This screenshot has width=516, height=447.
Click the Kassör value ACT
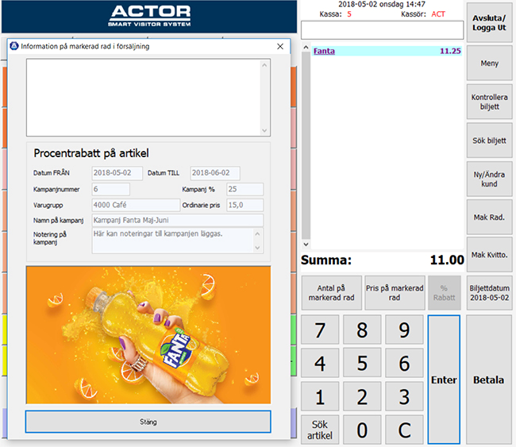click(x=438, y=14)
